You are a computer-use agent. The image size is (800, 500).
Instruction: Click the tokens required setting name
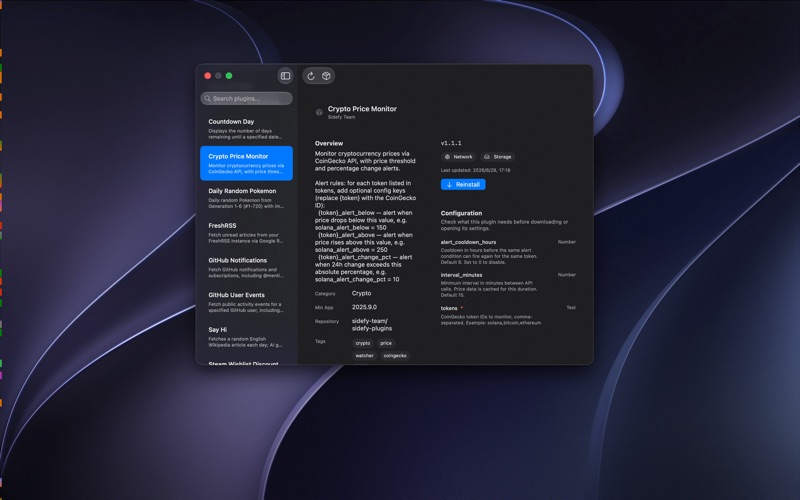(449, 308)
